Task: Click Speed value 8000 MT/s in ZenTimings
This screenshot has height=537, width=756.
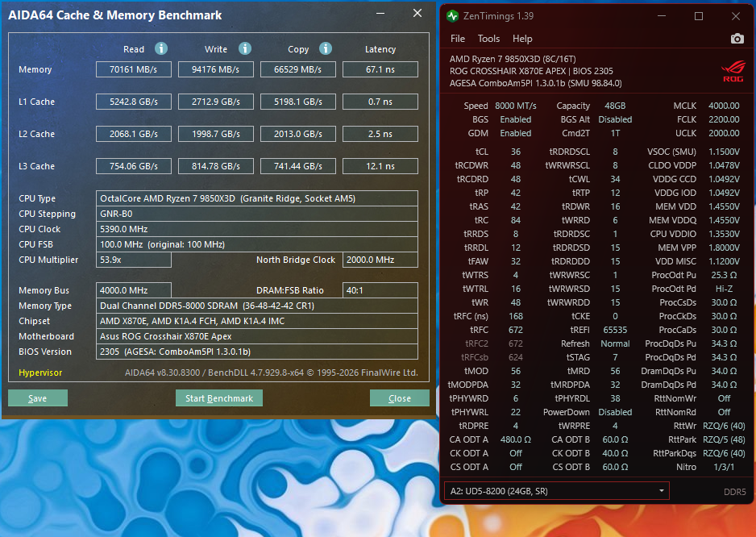Action: tap(515, 106)
